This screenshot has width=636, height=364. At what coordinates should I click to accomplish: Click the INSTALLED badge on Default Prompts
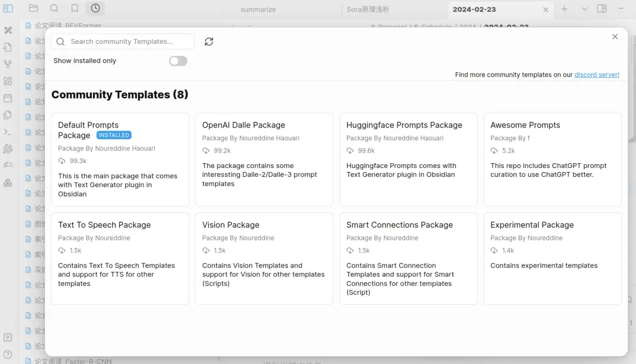pos(114,135)
